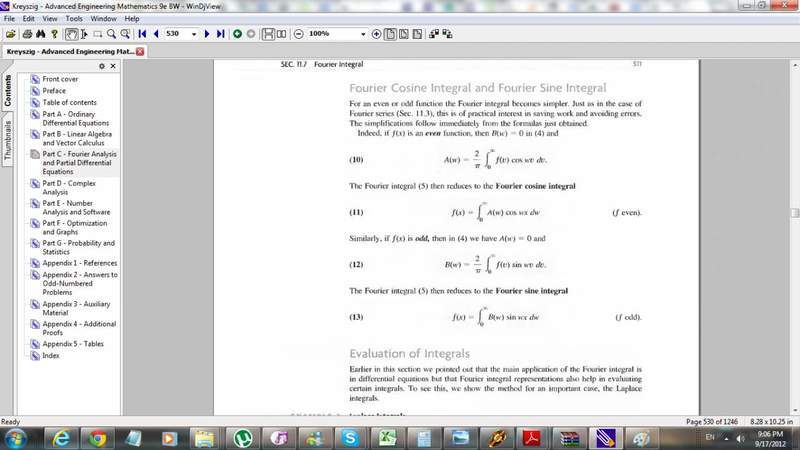The image size is (800, 450).
Task: Zoom out with minus icon
Action: click(x=299, y=34)
